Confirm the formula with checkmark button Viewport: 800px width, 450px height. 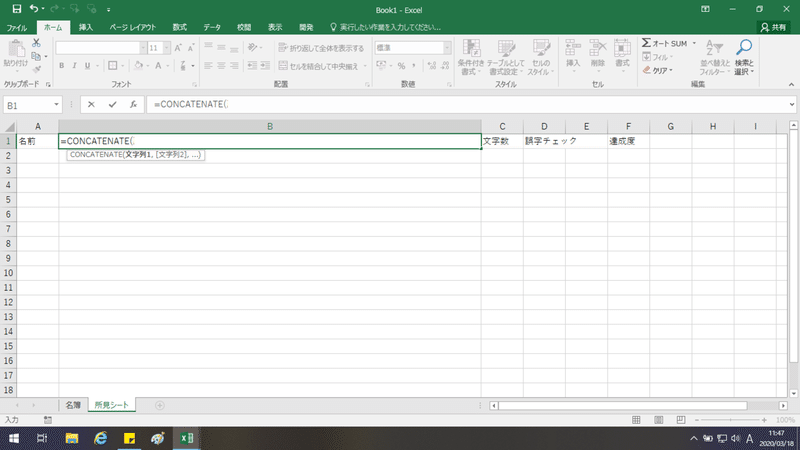pos(112,105)
